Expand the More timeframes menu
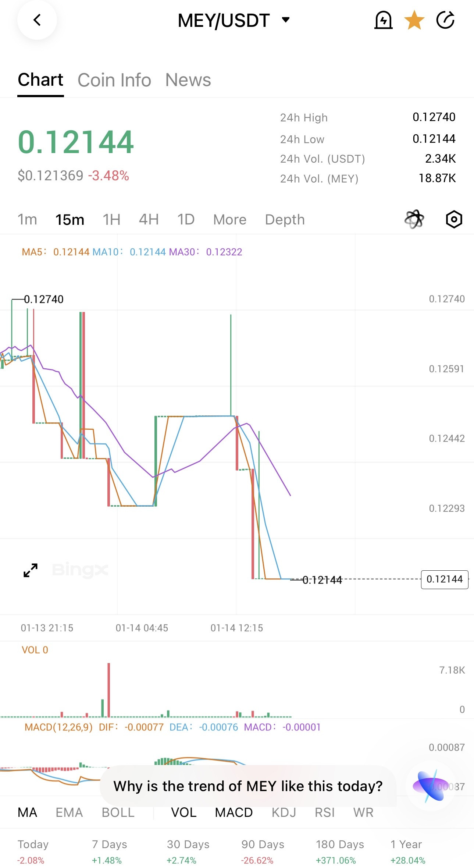This screenshot has height=868, width=474. point(230,220)
